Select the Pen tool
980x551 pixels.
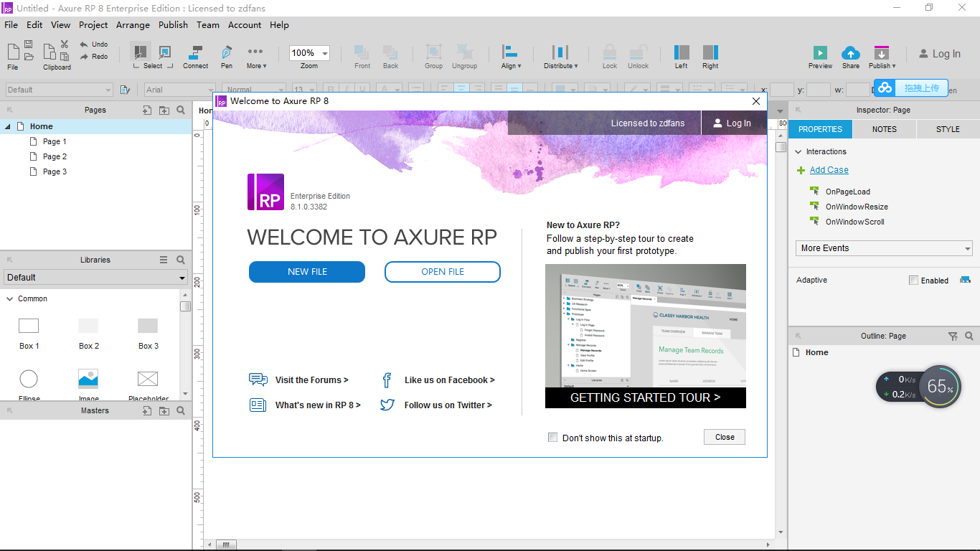(x=226, y=54)
